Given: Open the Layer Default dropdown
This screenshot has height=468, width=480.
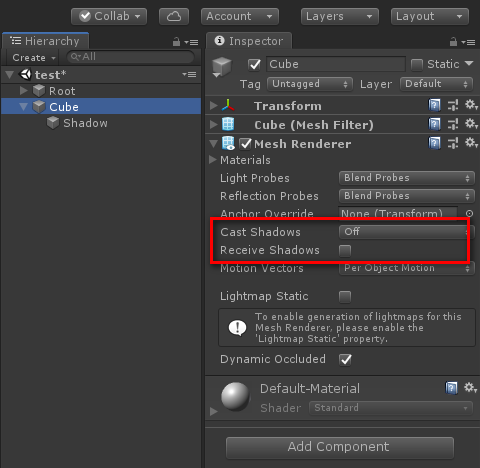Looking at the screenshot, I should [x=436, y=84].
